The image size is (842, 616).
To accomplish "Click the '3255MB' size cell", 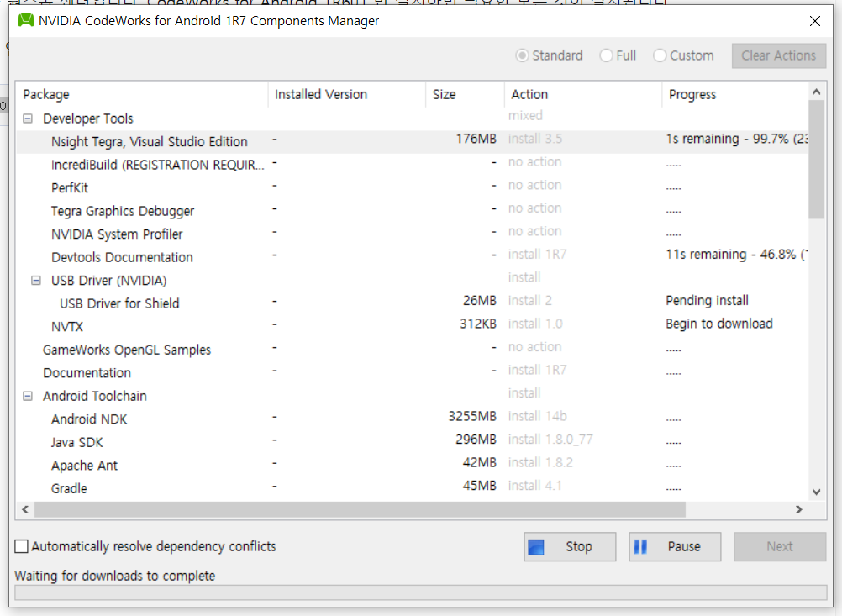I will pos(472,416).
